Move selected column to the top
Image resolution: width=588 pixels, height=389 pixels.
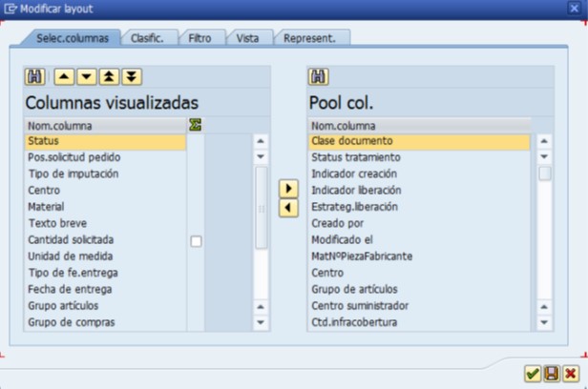[x=109, y=77]
